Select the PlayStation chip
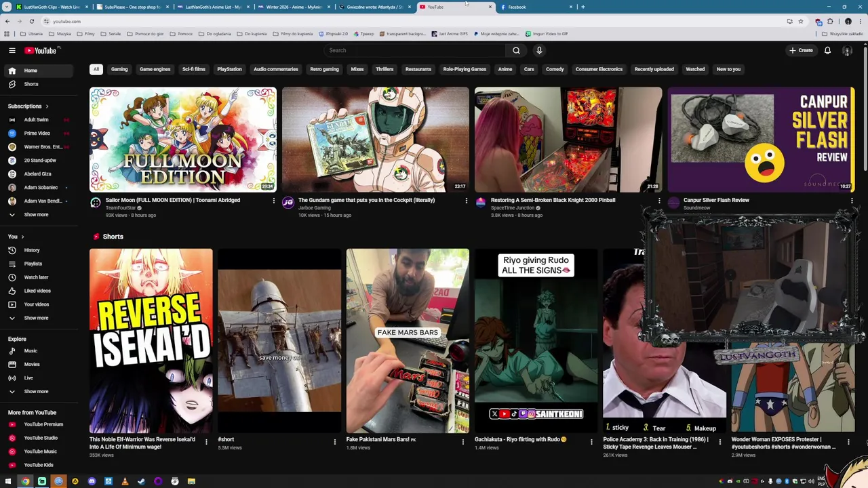The image size is (868, 488). point(229,69)
